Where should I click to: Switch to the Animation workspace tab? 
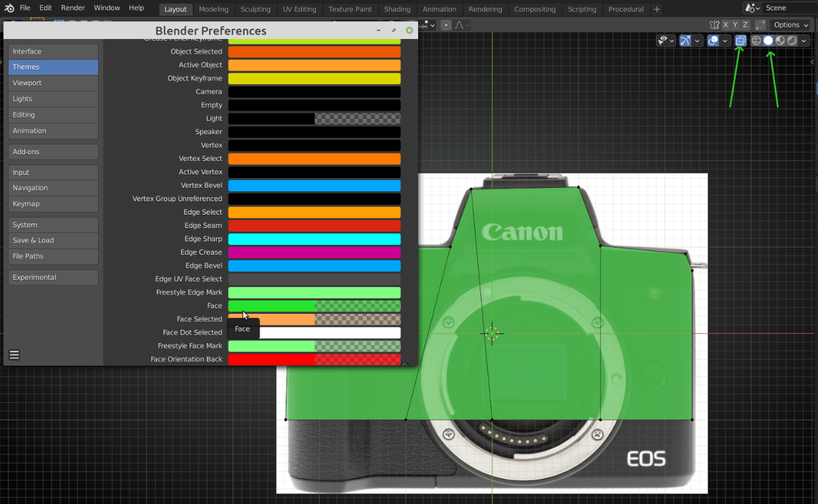coord(439,9)
